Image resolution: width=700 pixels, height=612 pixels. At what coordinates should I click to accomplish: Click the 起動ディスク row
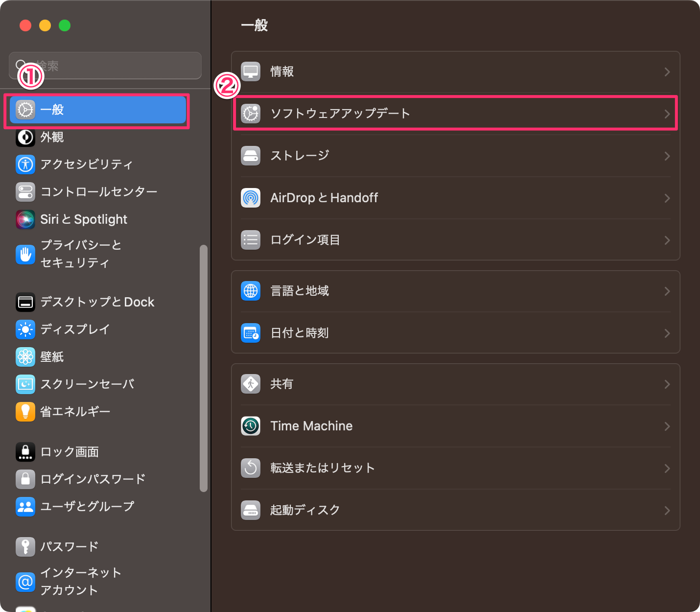click(x=455, y=510)
